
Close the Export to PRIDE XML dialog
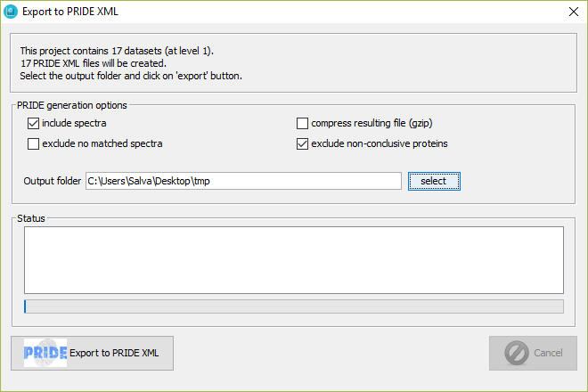(574, 12)
